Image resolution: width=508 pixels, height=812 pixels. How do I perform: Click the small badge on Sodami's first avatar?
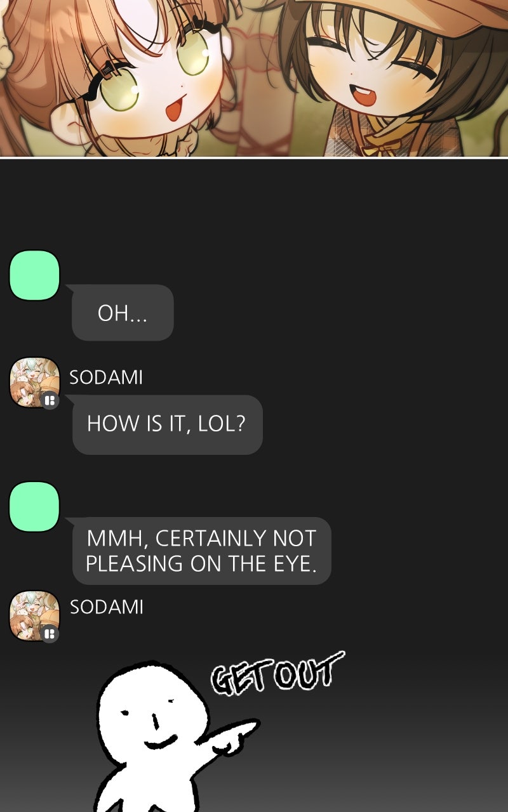tap(50, 400)
